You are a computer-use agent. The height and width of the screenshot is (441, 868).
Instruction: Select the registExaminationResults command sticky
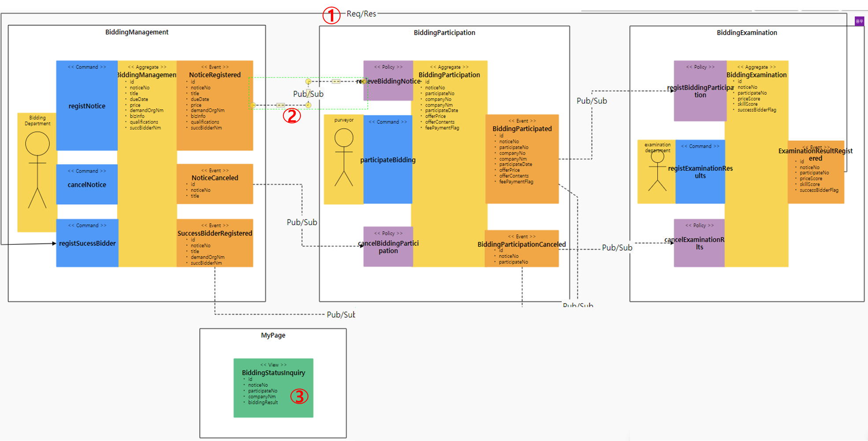tap(700, 172)
